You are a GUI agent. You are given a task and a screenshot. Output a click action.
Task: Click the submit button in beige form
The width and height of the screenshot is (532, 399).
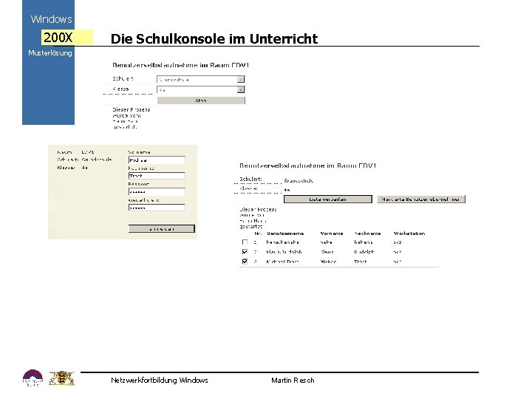[162, 229]
